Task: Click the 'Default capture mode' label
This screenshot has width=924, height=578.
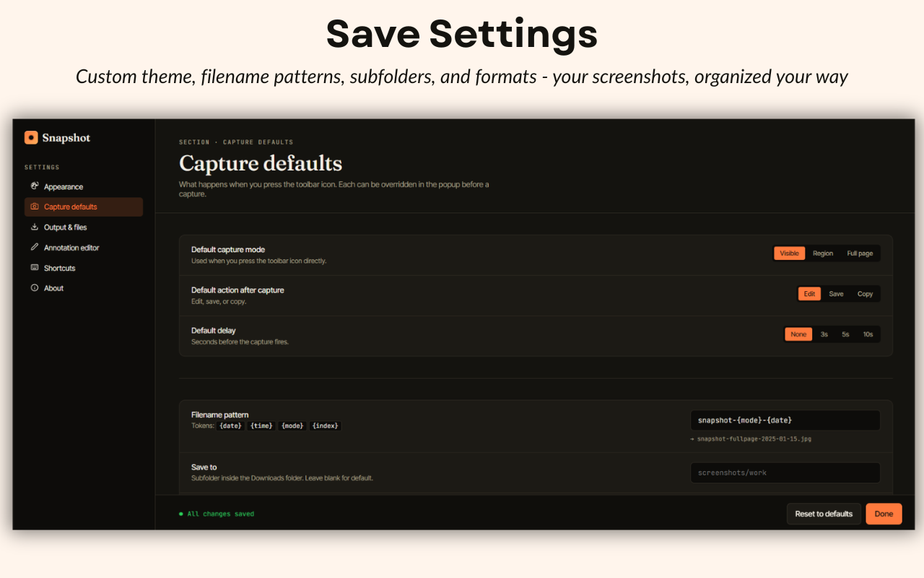Action: click(x=228, y=250)
